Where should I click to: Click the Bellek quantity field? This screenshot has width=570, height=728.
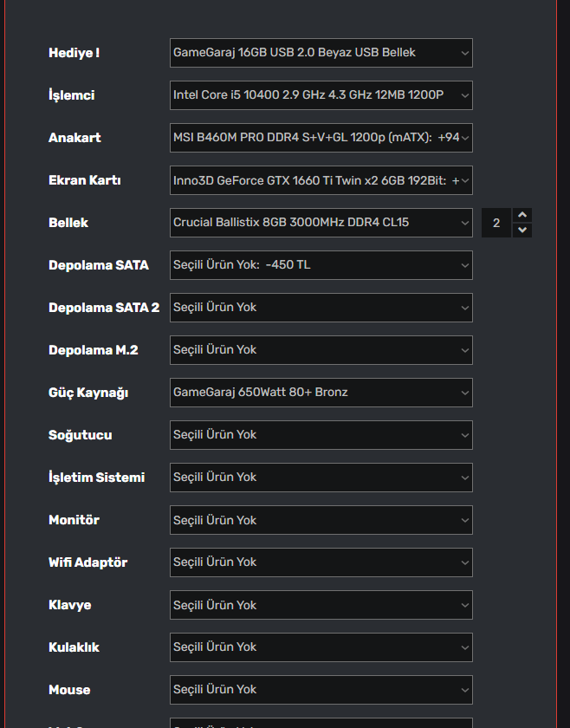coord(496,223)
